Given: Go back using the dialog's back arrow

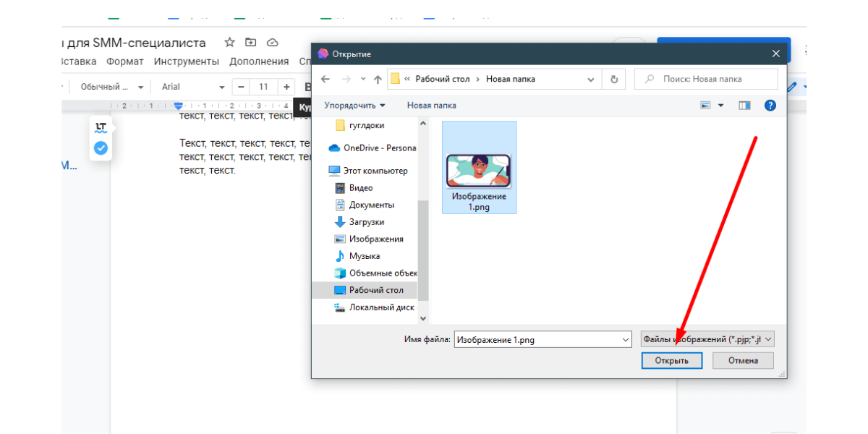Looking at the screenshot, I should pos(325,79).
